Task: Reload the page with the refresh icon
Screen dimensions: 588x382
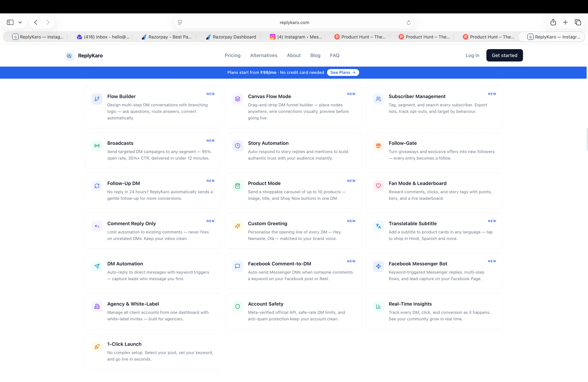Action: click(408, 23)
